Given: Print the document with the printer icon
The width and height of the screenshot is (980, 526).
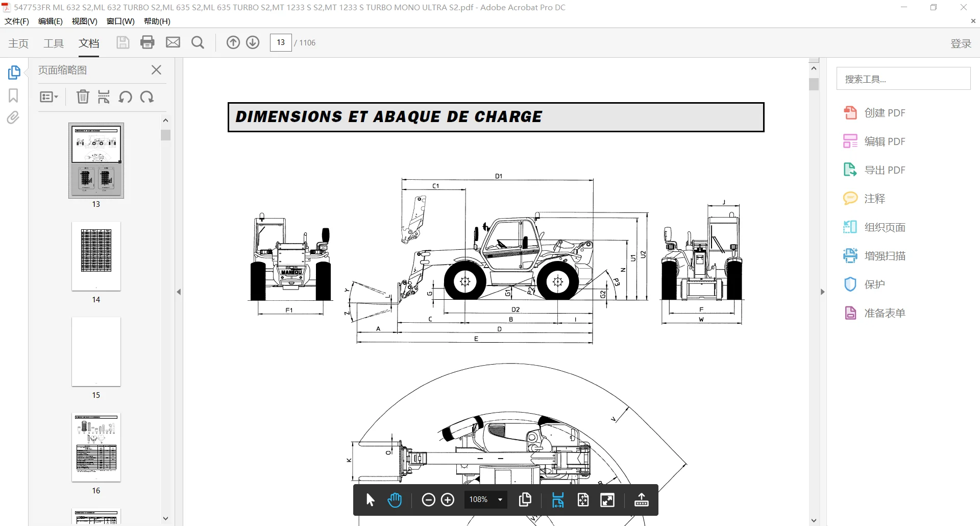Looking at the screenshot, I should 148,42.
